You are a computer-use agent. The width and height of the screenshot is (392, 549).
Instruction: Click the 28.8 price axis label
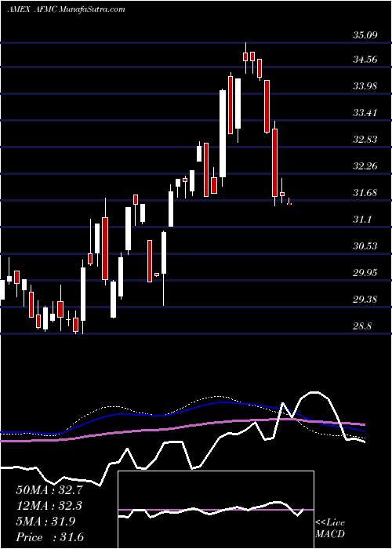tap(361, 326)
